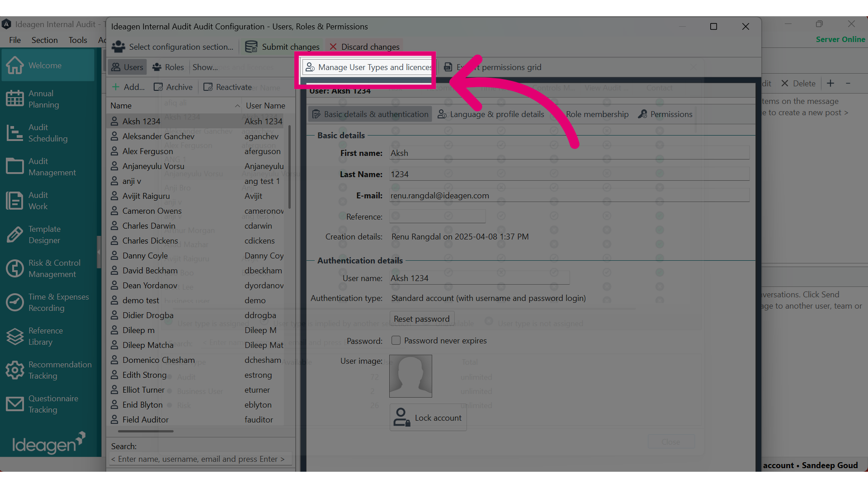The height and width of the screenshot is (488, 868).
Task: Open Reference Library module
Action: [x=47, y=336]
